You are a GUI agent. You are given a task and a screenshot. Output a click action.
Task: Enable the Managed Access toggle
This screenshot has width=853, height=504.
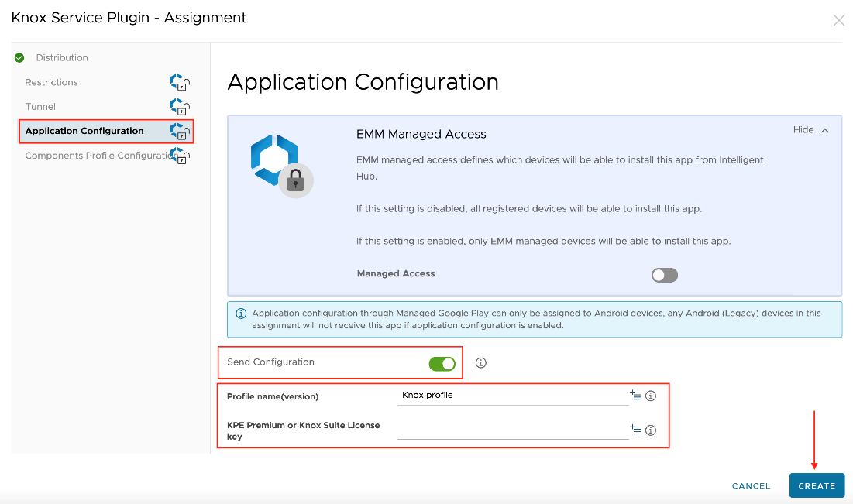pyautogui.click(x=664, y=275)
